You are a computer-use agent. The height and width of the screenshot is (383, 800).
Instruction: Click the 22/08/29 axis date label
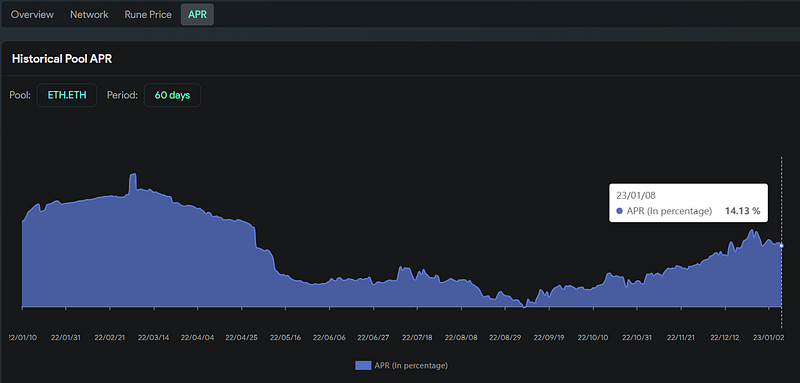point(506,338)
